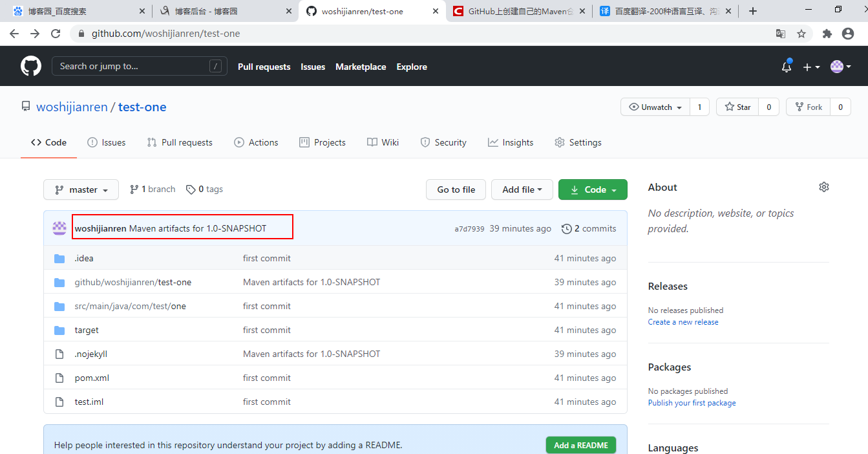Select the Code repository tab
868x454 pixels.
49,142
